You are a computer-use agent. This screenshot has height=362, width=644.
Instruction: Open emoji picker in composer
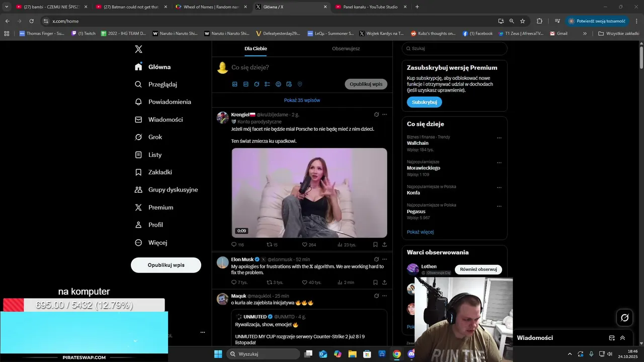[278, 84]
